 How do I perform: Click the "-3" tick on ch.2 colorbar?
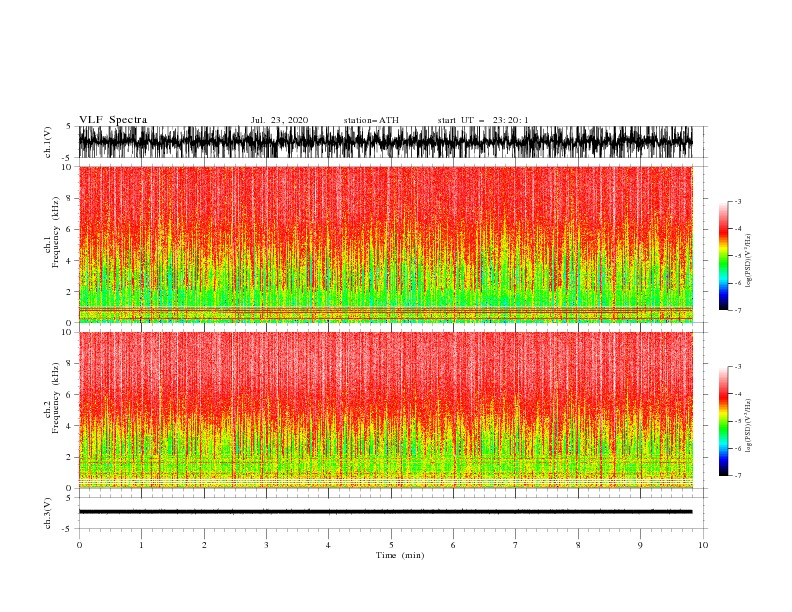[x=737, y=367]
